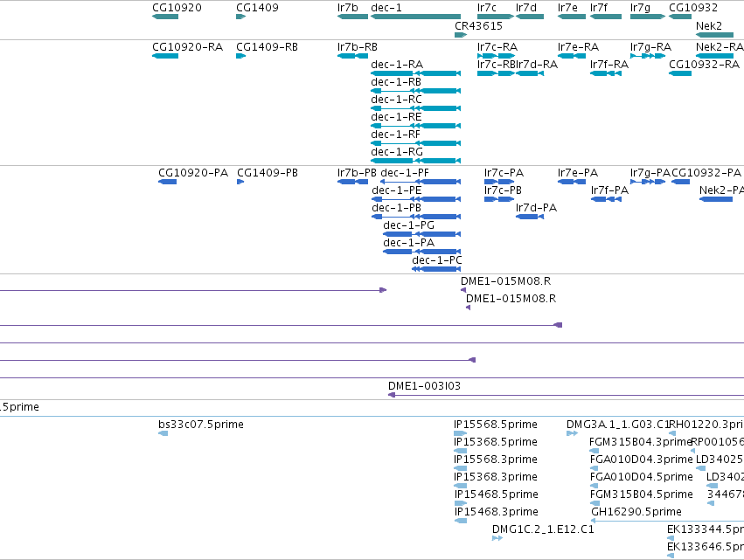Viewport: 744px width, 560px height.
Task: Select the dec-1-RG transcript label
Action: [397, 152]
